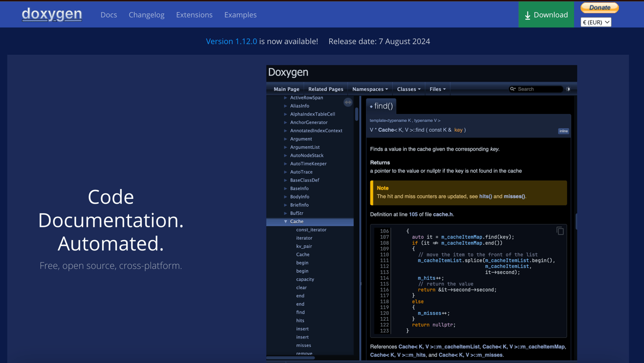Click the Download button
The width and height of the screenshot is (644, 363).
[x=546, y=15]
